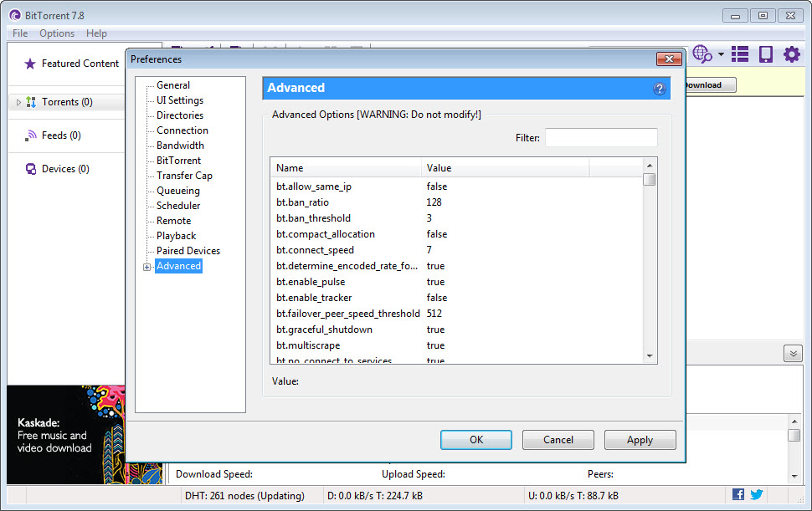Select the bt.ban_threshold row
This screenshot has height=511, width=812.
(x=456, y=218)
